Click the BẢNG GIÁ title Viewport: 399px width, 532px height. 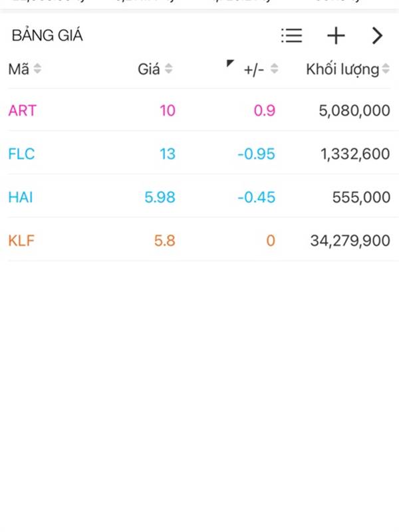[x=47, y=35]
